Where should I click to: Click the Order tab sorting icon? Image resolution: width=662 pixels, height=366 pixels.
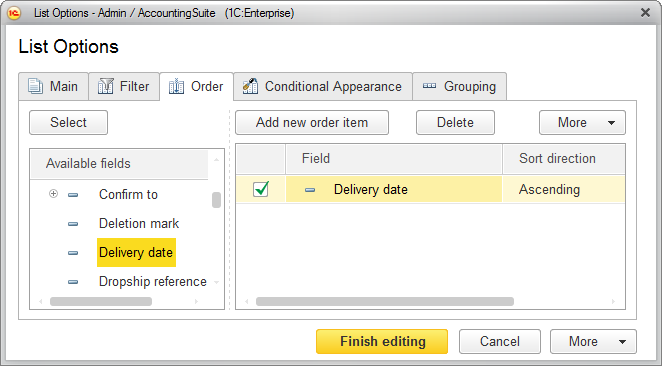click(176, 86)
